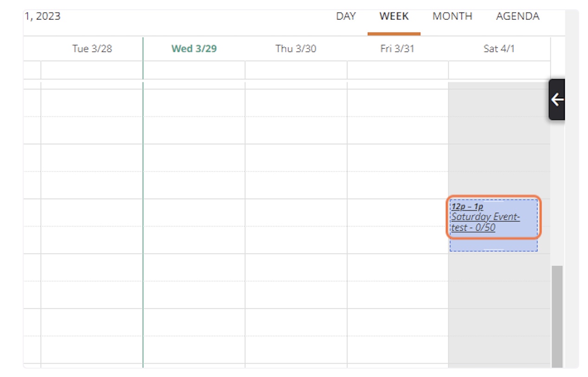The height and width of the screenshot is (377, 588).
Task: Open the Saturday Event-test link
Action: coord(486,222)
